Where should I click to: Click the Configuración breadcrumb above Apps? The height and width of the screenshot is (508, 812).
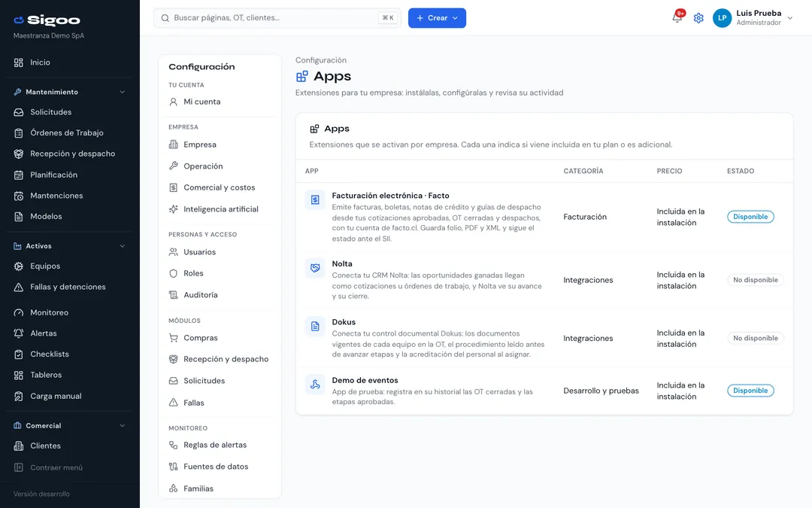tap(321, 60)
